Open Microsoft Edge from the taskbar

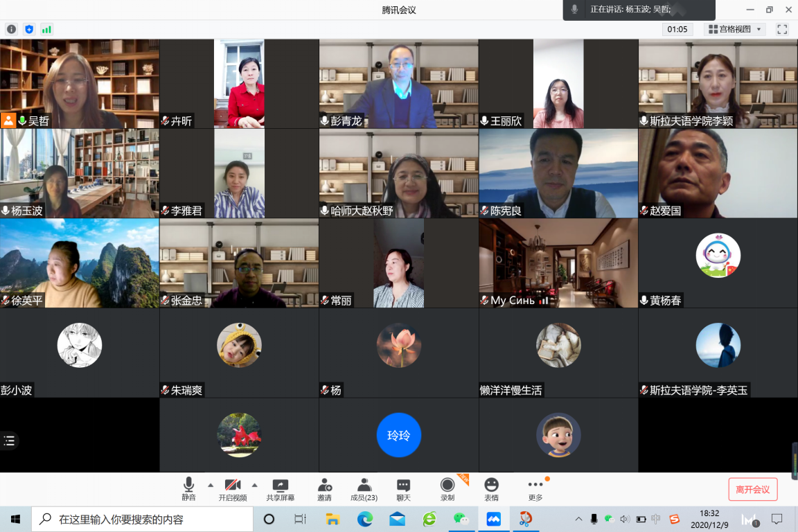coord(364,519)
